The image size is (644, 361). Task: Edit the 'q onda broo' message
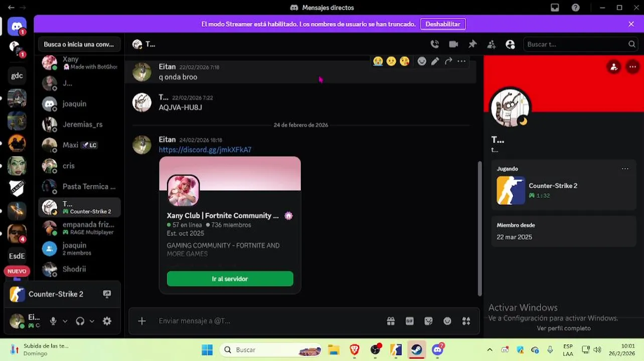click(435, 61)
